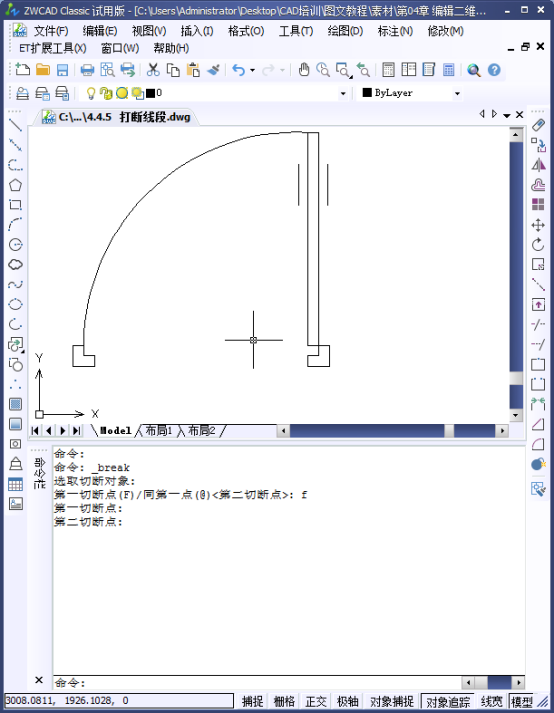The width and height of the screenshot is (554, 713).
Task: Select the Ellipse tool
Action: point(15,304)
